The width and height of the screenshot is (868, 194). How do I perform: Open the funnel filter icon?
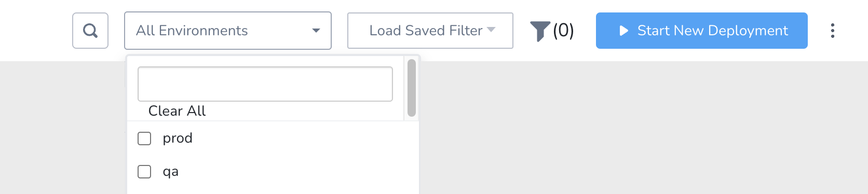540,31
